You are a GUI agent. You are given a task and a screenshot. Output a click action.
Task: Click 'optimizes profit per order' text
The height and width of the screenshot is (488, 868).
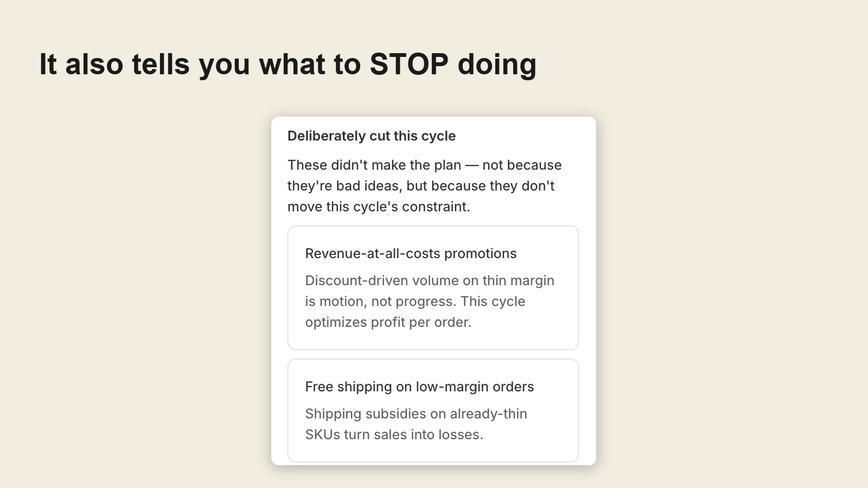coord(388,322)
